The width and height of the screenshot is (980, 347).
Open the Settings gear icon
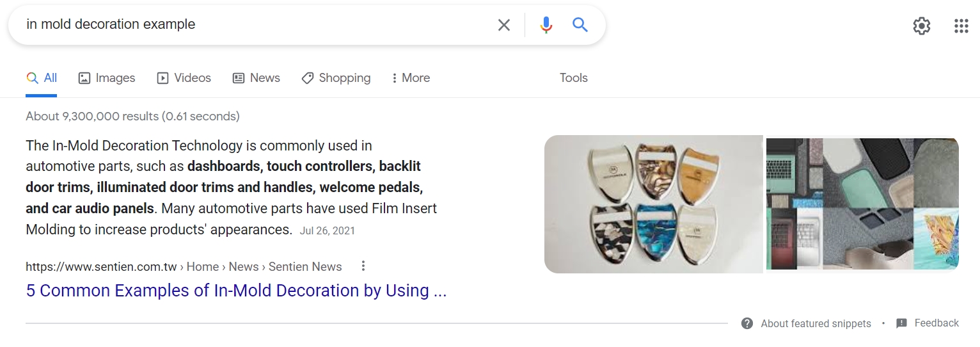click(921, 26)
